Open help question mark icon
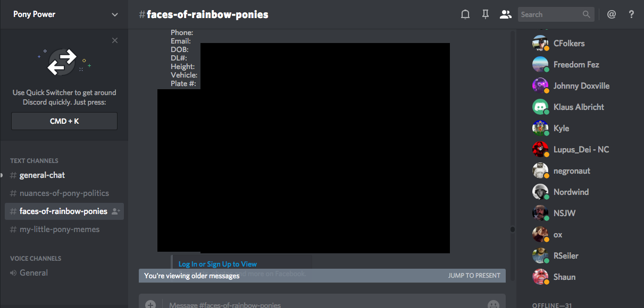The height and width of the screenshot is (308, 644). [x=631, y=15]
